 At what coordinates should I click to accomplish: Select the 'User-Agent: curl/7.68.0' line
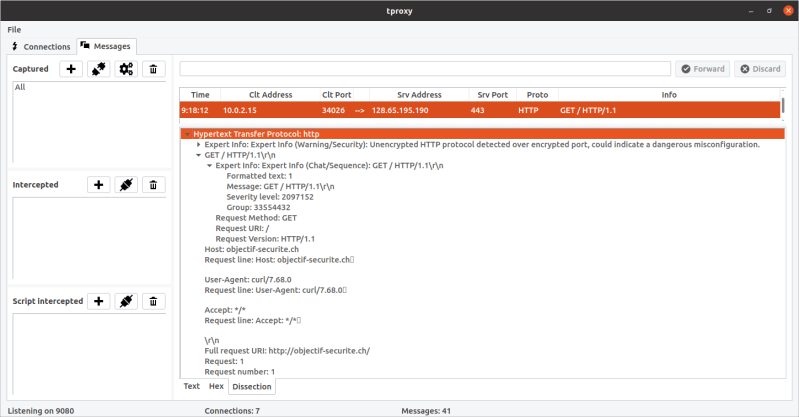pyautogui.click(x=248, y=279)
